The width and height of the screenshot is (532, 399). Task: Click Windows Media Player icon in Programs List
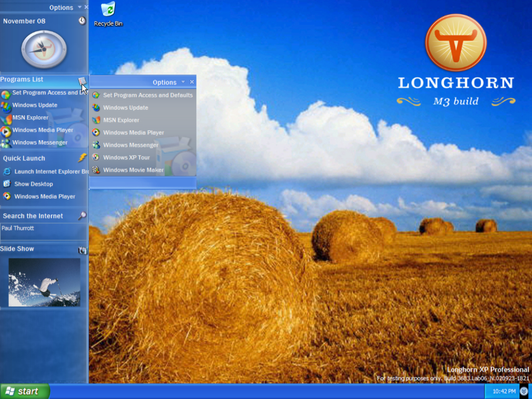5,132
